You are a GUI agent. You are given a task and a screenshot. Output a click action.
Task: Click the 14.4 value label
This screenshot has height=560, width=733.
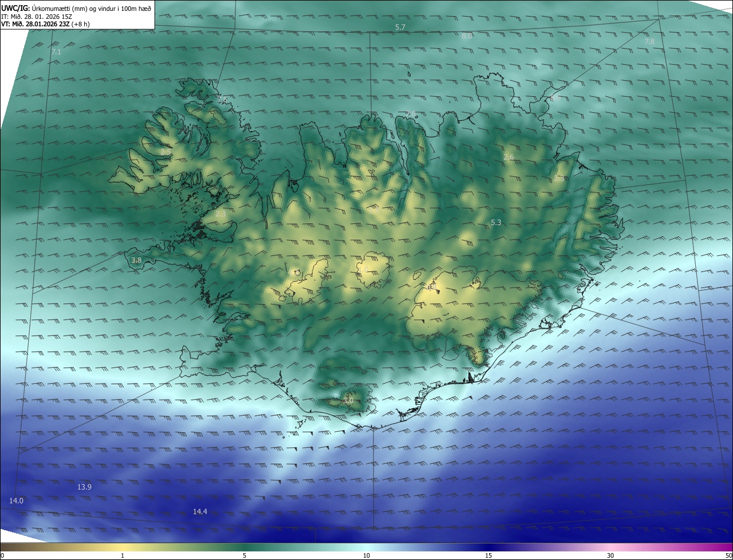click(x=200, y=512)
